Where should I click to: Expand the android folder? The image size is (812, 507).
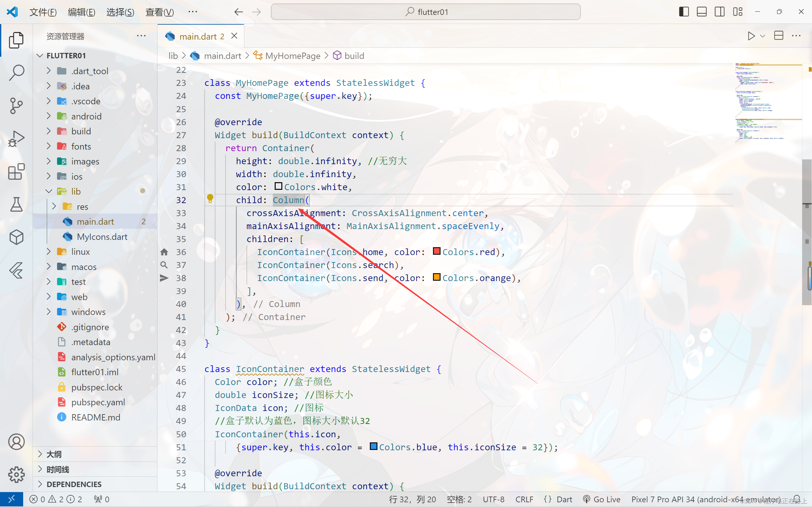pos(86,116)
